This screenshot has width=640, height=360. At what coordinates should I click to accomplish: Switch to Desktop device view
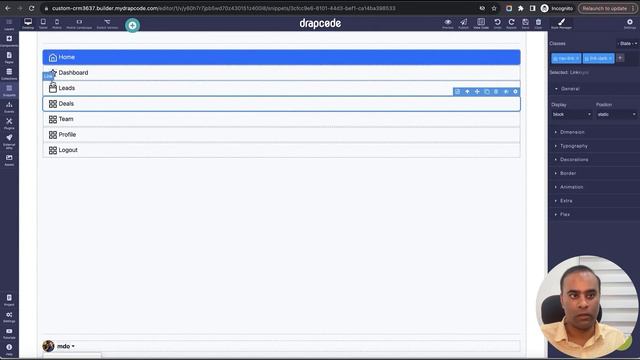[28, 24]
